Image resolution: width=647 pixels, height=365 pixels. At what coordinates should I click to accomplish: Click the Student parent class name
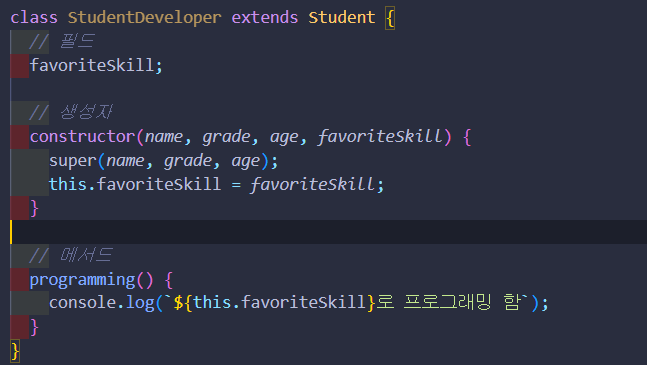pos(342,18)
